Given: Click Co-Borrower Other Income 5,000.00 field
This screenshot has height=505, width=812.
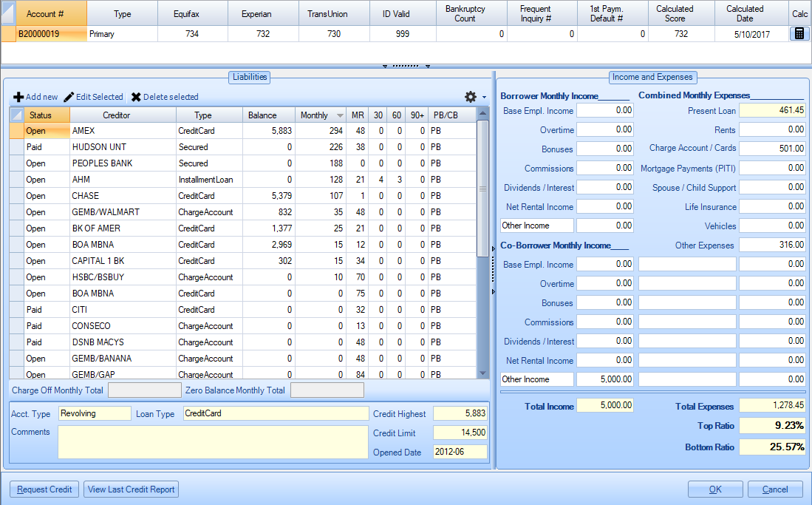Looking at the screenshot, I should [605, 379].
